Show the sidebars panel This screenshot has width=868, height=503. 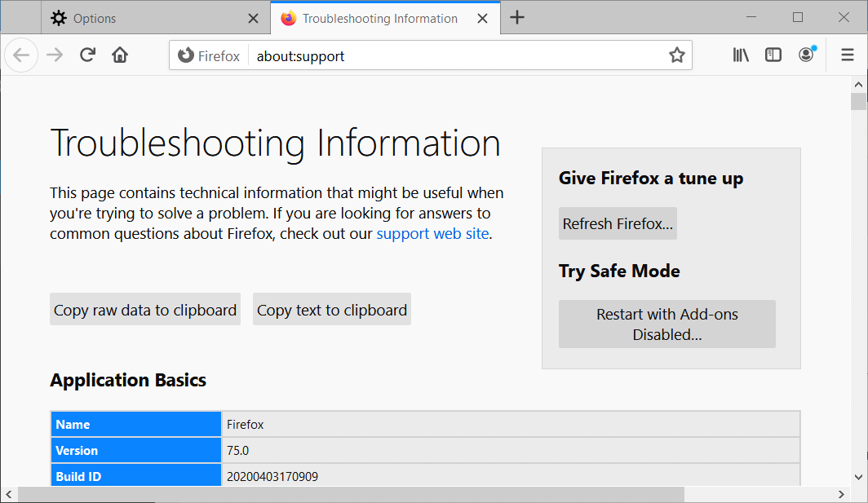pyautogui.click(x=773, y=55)
